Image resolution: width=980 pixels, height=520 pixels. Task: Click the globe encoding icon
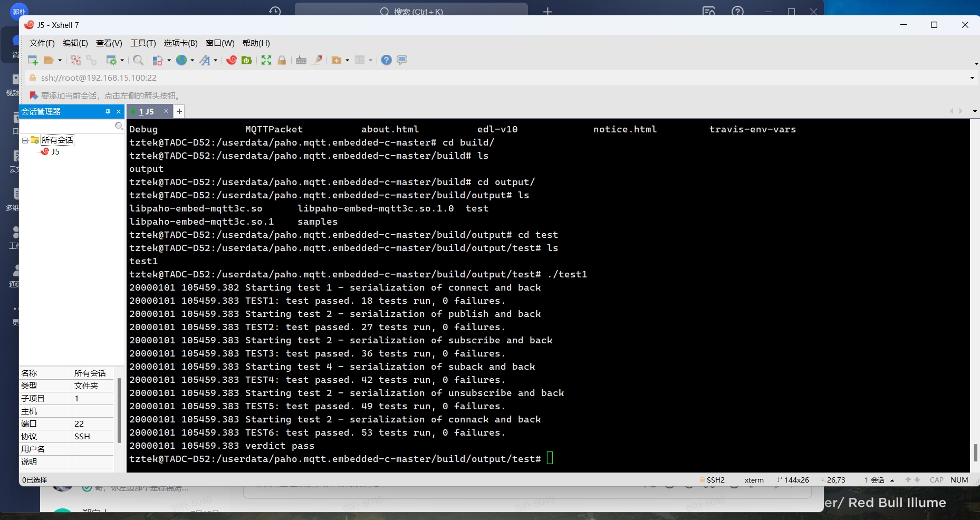pos(181,60)
